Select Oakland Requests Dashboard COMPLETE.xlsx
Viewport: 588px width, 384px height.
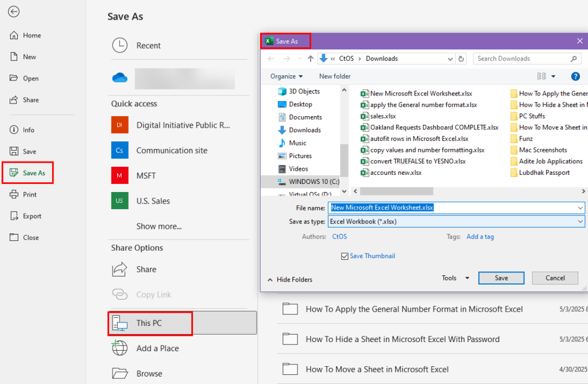[x=430, y=127]
